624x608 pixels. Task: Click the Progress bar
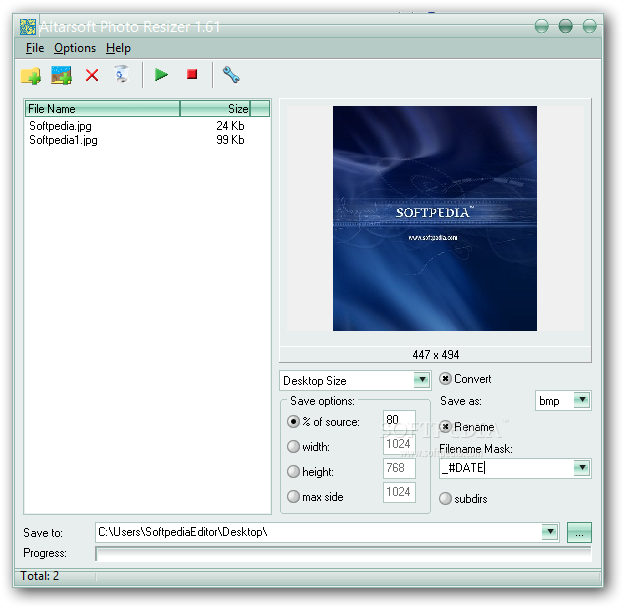tap(343, 553)
